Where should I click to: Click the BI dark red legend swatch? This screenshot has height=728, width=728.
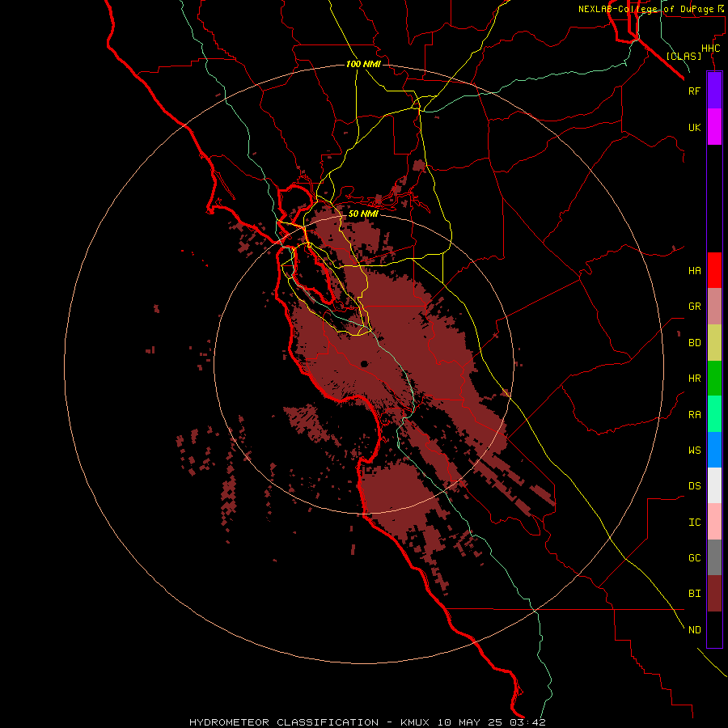(x=714, y=594)
